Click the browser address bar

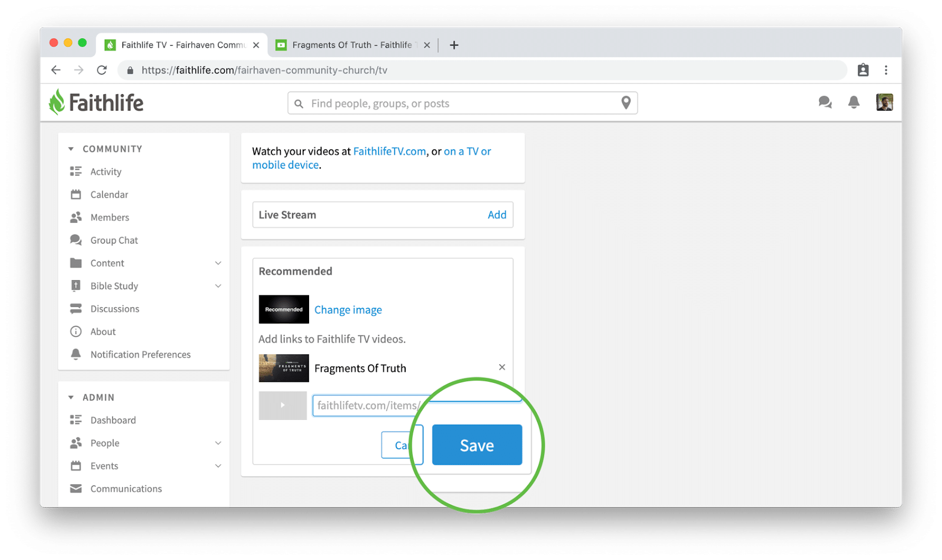tap(482, 70)
